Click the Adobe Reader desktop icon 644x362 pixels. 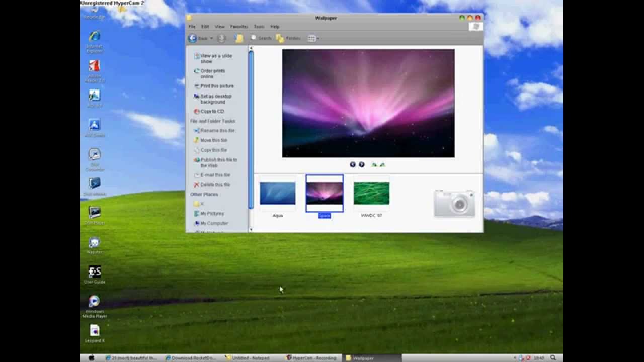(94, 71)
